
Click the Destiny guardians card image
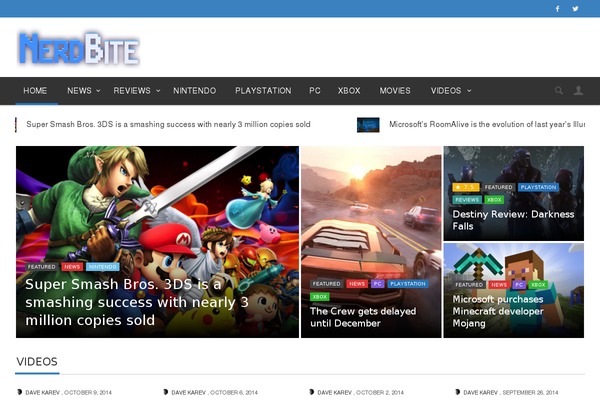514,193
